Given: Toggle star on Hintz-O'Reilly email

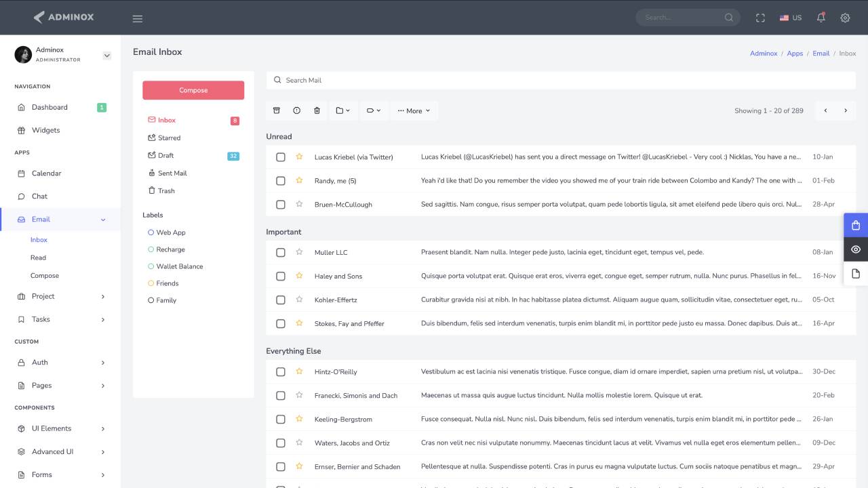Looking at the screenshot, I should 299,371.
